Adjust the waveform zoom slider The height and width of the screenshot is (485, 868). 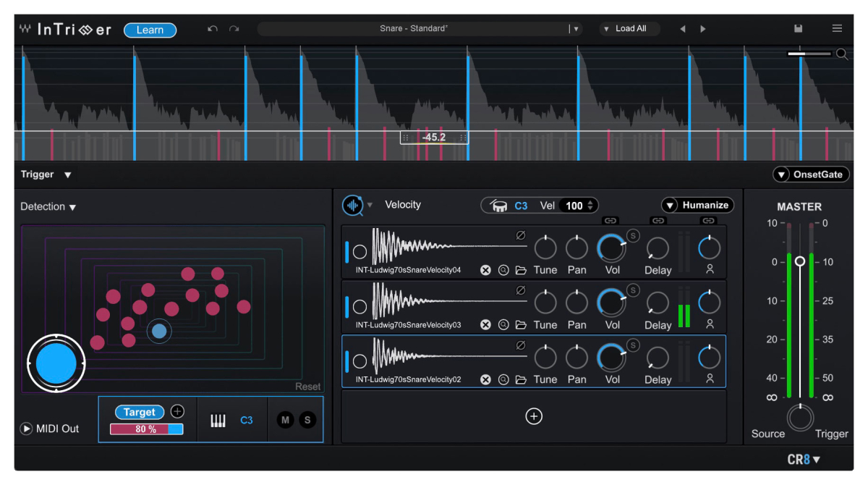[x=807, y=53]
